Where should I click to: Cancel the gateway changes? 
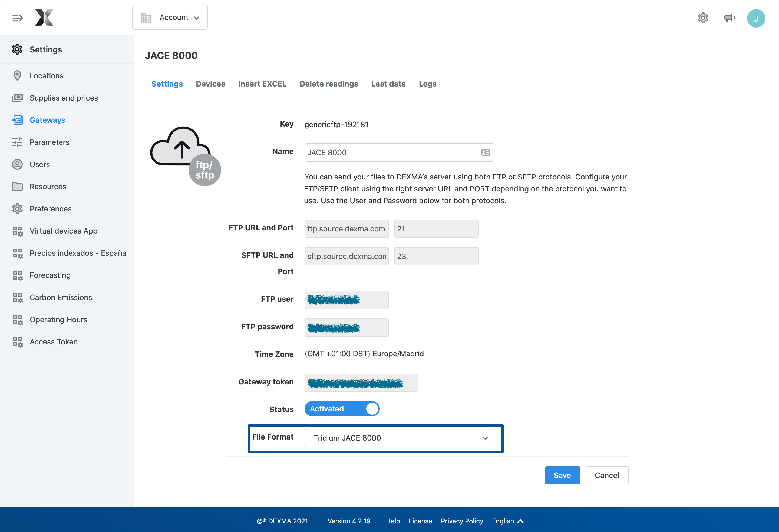pyautogui.click(x=607, y=475)
